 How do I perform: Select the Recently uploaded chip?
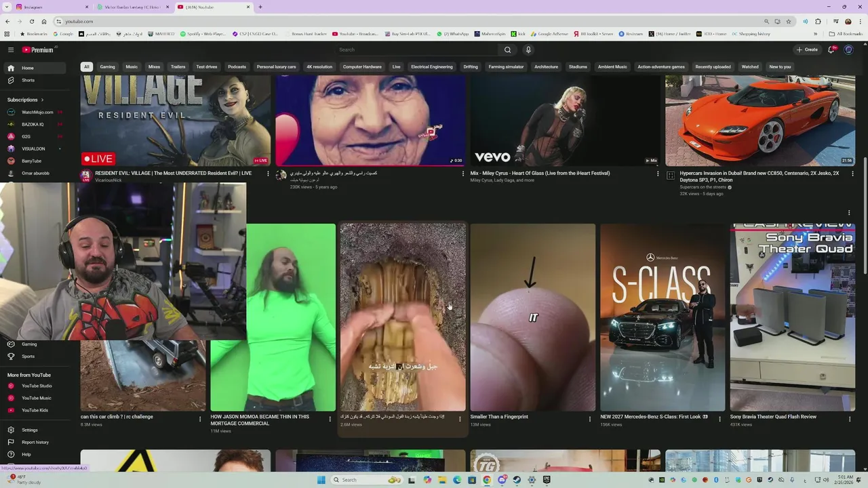pos(713,66)
